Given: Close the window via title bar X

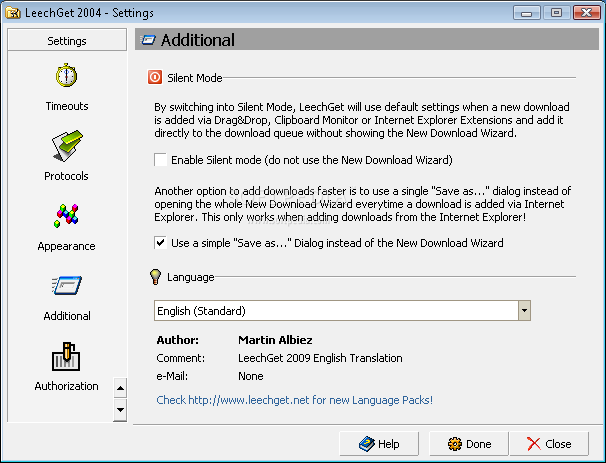Looking at the screenshot, I should pyautogui.click(x=586, y=13).
